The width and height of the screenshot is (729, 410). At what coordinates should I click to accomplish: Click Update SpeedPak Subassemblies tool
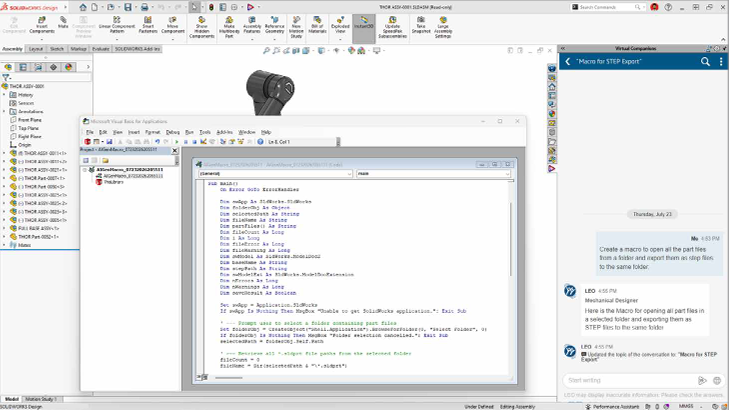pos(392,27)
